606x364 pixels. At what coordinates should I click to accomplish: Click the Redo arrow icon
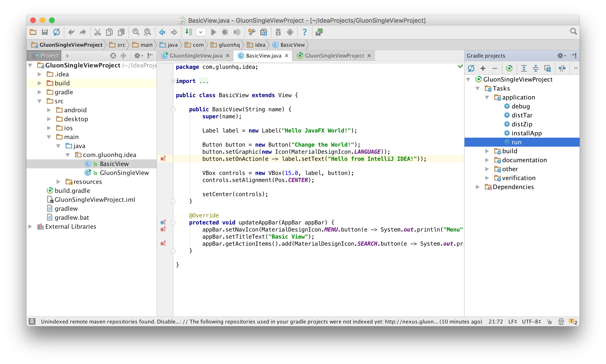pyautogui.click(x=83, y=32)
